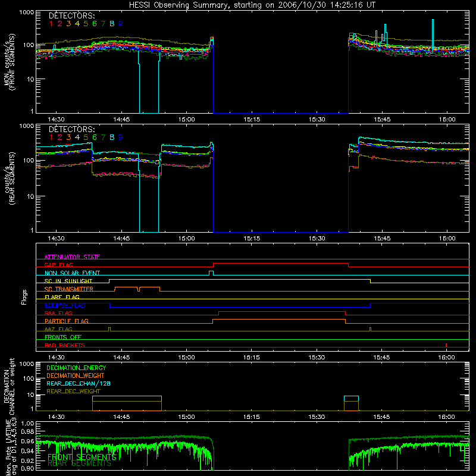Click the ATTENUATOR_STATE flag label
Screen dimensions: 476x476
click(72, 257)
